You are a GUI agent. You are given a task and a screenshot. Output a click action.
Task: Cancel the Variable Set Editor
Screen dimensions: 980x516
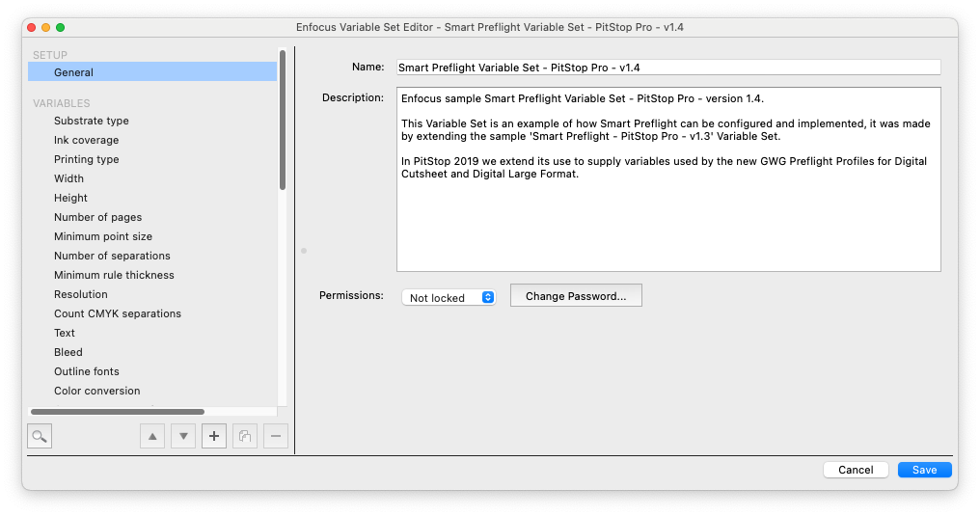point(856,470)
